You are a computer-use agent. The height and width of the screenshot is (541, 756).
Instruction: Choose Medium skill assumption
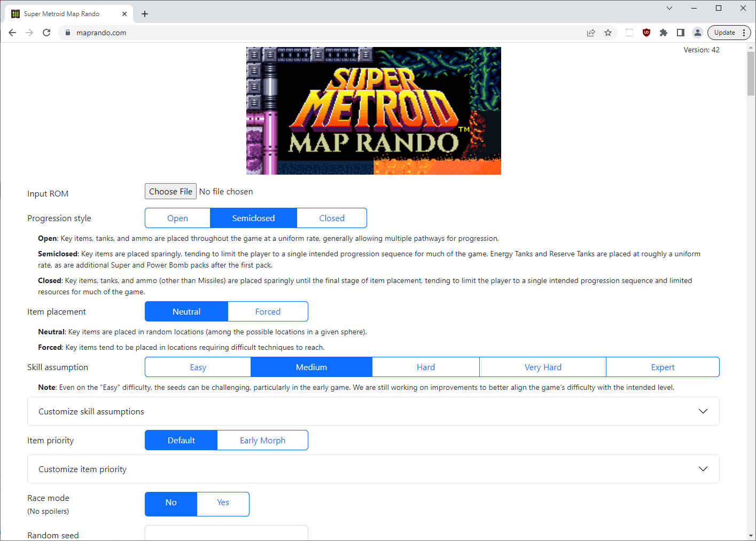(311, 367)
